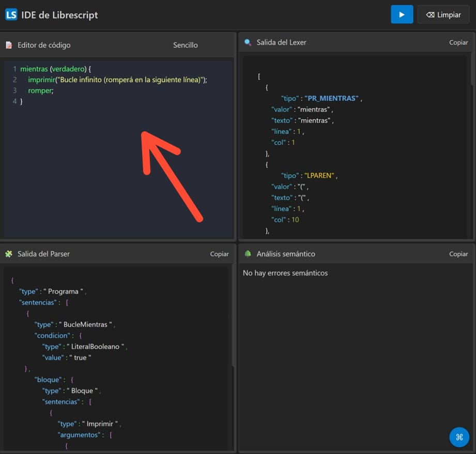Image resolution: width=476 pixels, height=454 pixels.
Task: Click the Lexer output vertical scrollbar
Action: point(472,70)
